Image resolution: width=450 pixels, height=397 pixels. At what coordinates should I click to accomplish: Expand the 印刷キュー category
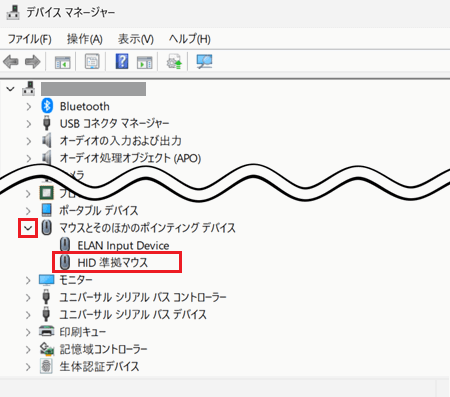pyautogui.click(x=28, y=332)
